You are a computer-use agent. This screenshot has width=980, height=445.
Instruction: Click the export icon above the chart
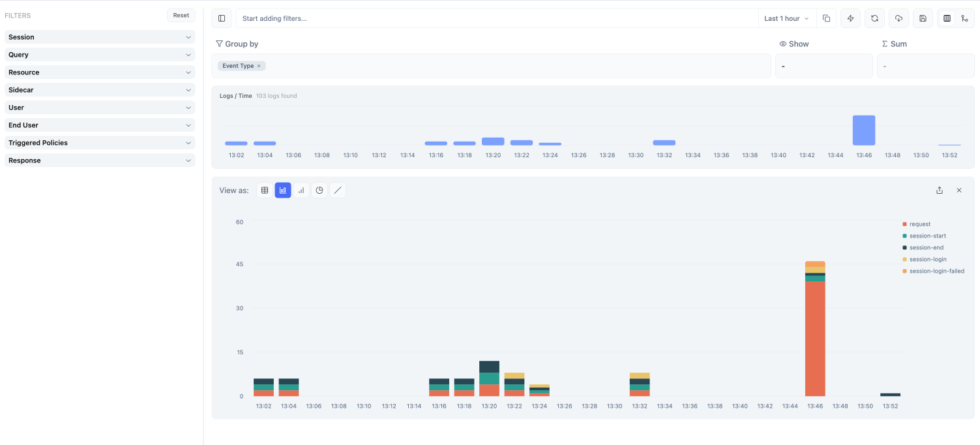coord(940,190)
